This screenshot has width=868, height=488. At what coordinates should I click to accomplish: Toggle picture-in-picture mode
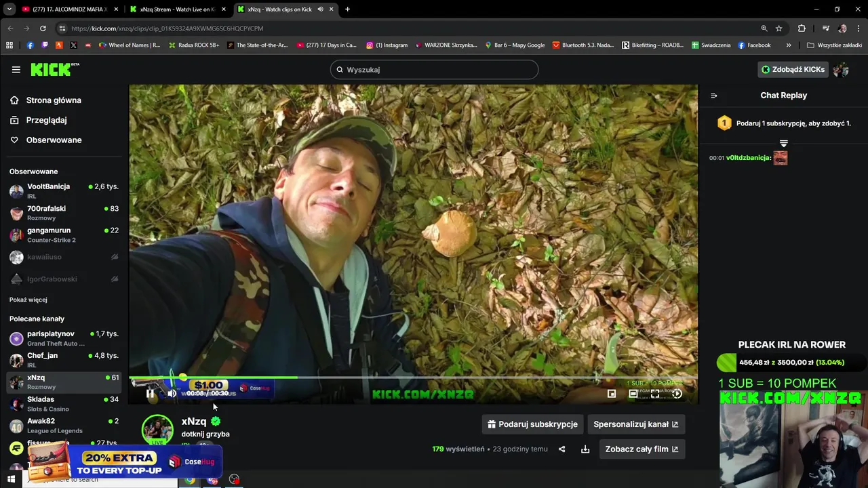(612, 393)
